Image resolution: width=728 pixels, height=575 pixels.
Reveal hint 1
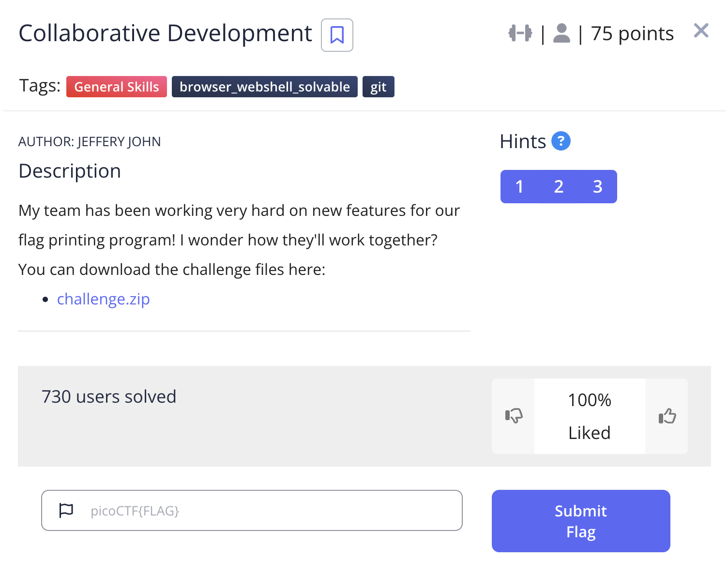click(519, 186)
